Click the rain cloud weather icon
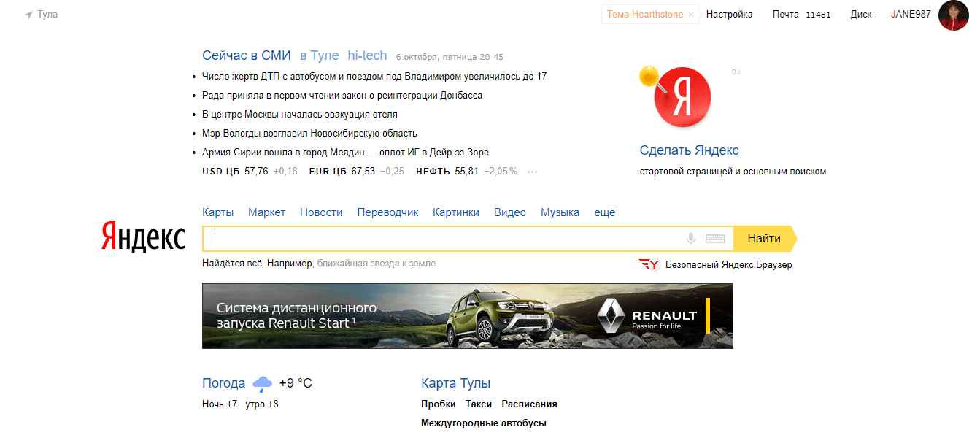This screenshot has width=980, height=446. tap(262, 384)
